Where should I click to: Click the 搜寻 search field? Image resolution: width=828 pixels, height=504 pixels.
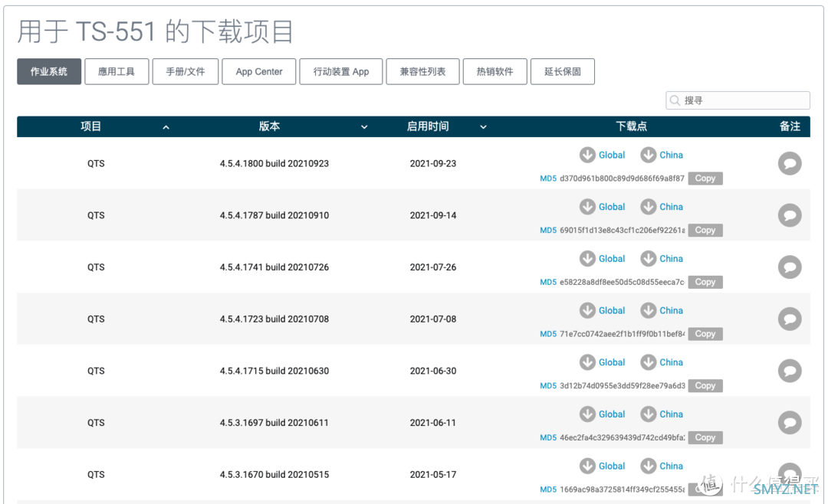738,100
